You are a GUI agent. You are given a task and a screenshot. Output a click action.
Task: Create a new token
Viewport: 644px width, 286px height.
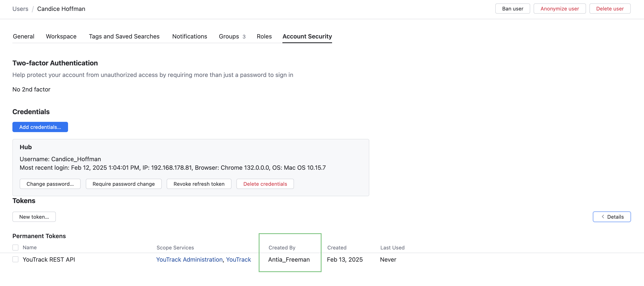pos(34,217)
